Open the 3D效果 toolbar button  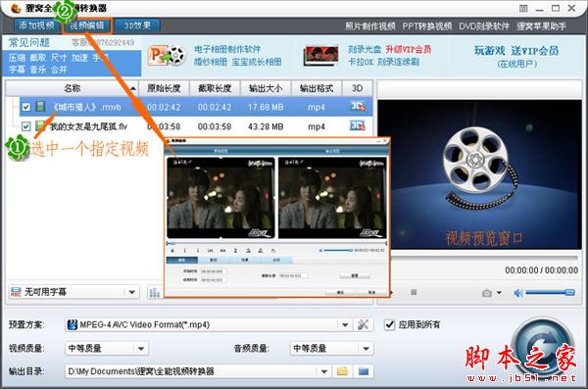pyautogui.click(x=137, y=25)
